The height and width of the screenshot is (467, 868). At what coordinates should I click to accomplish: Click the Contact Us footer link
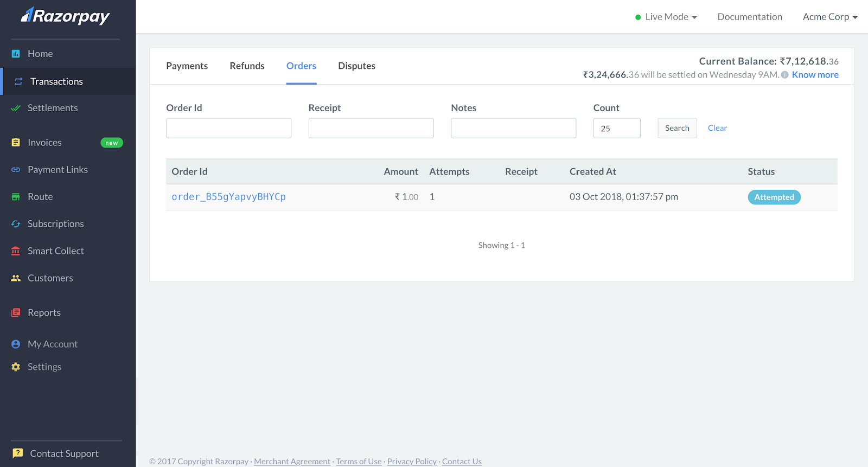pos(462,461)
